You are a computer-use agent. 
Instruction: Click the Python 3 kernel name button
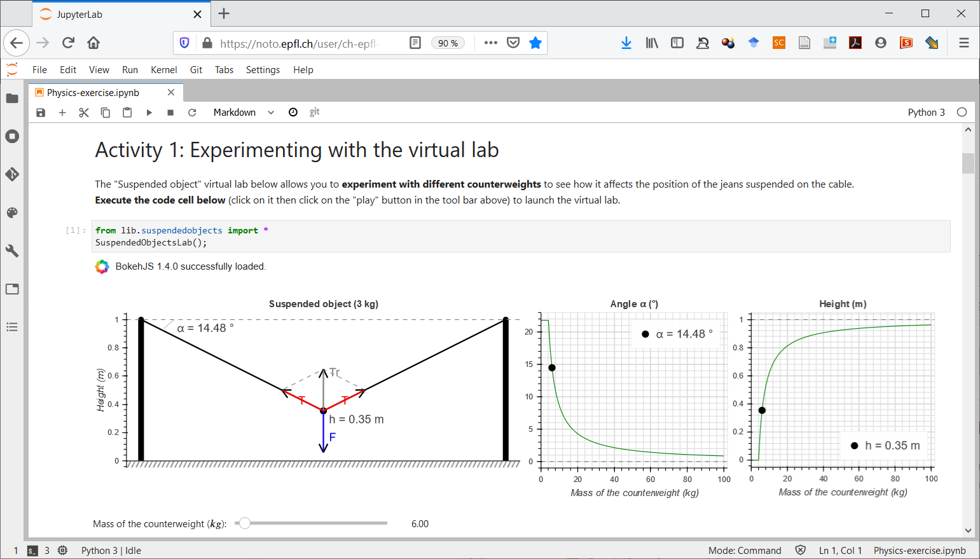926,113
